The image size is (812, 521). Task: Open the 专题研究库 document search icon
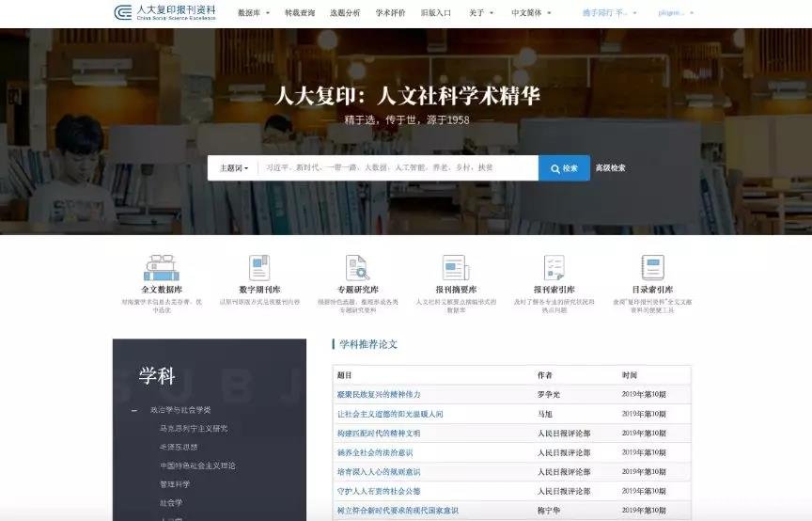357,267
